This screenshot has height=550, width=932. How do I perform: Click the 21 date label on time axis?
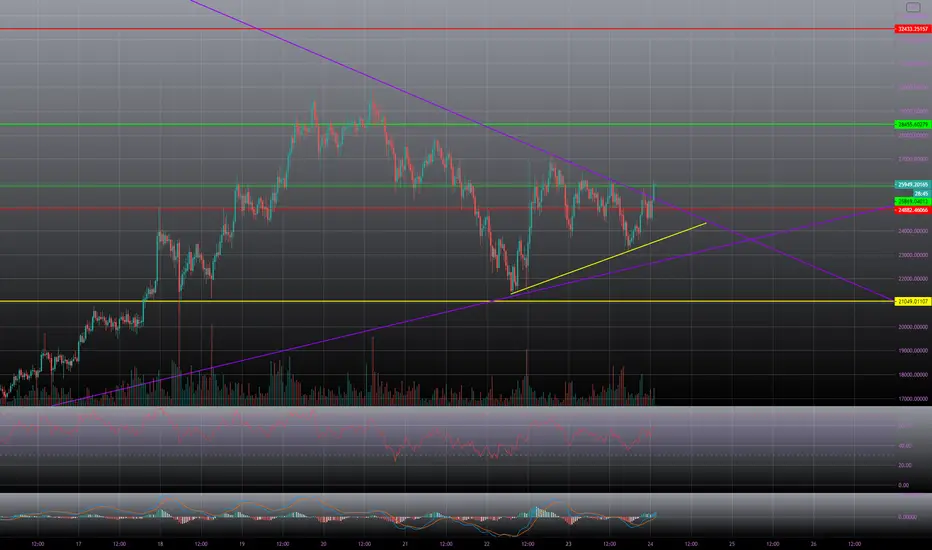pyautogui.click(x=405, y=543)
